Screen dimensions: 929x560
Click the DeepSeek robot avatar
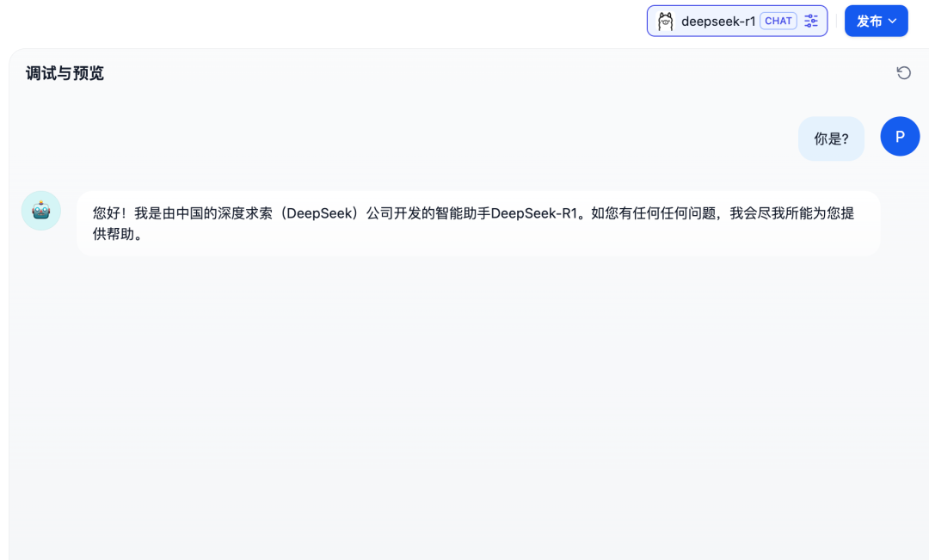40,210
